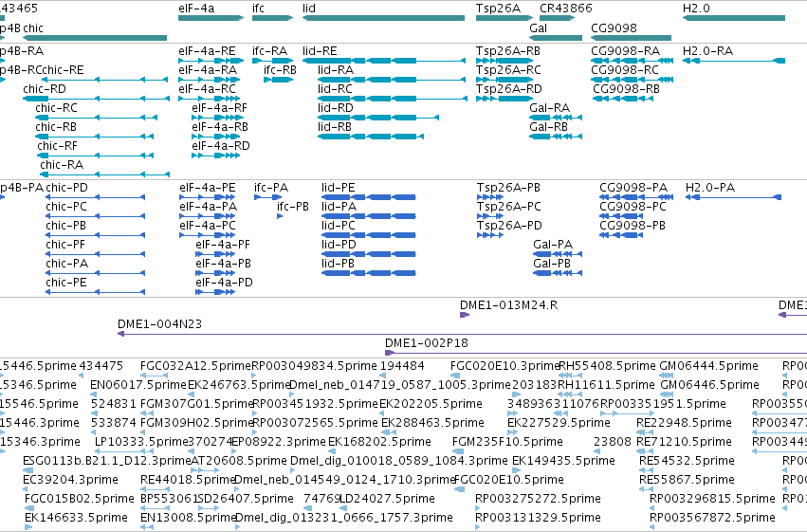Select protein lid-PE

pyautogui.click(x=369, y=197)
